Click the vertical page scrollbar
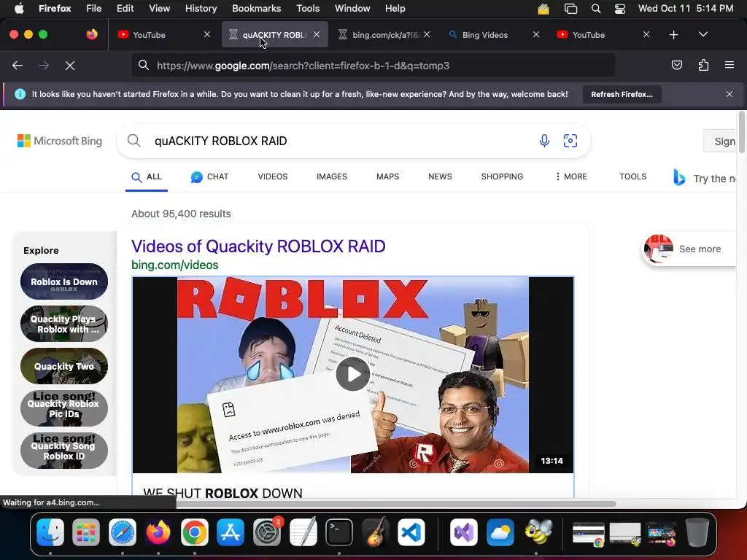This screenshot has width=747, height=560. point(741,133)
